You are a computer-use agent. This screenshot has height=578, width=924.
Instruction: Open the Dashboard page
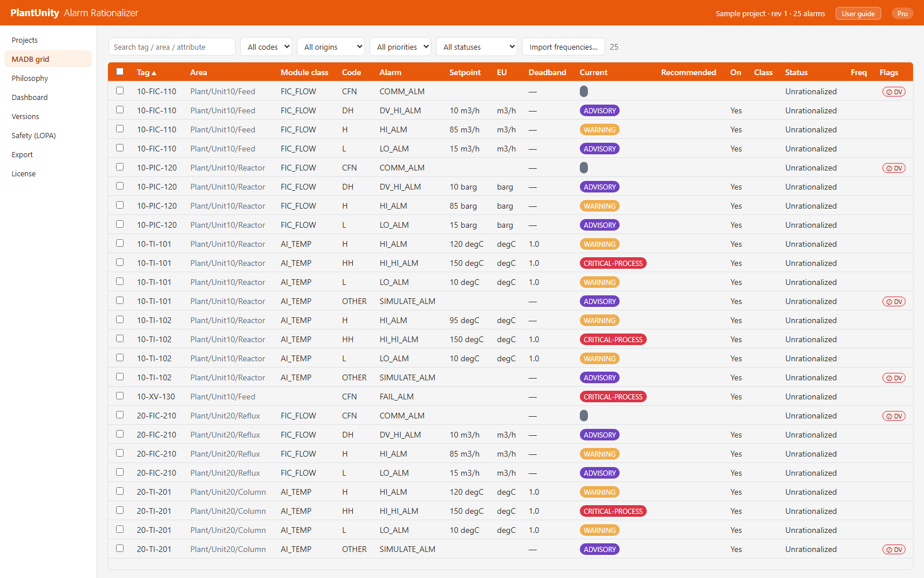click(x=48, y=98)
